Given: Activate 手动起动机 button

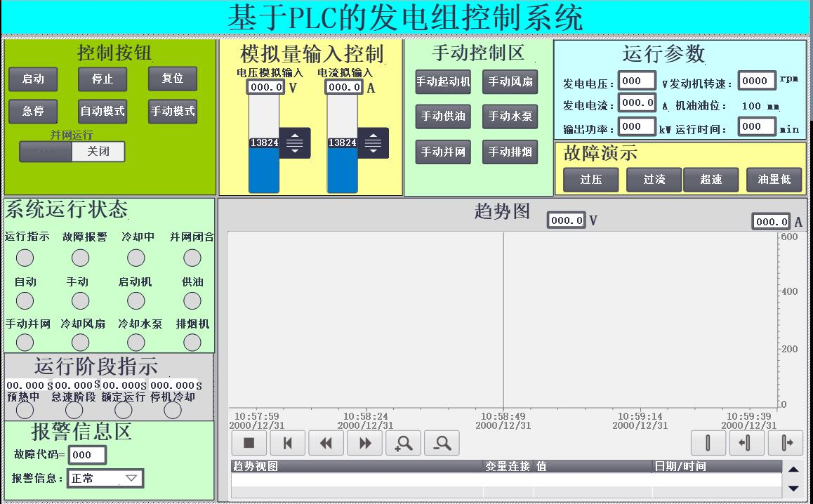Looking at the screenshot, I should coord(443,82).
